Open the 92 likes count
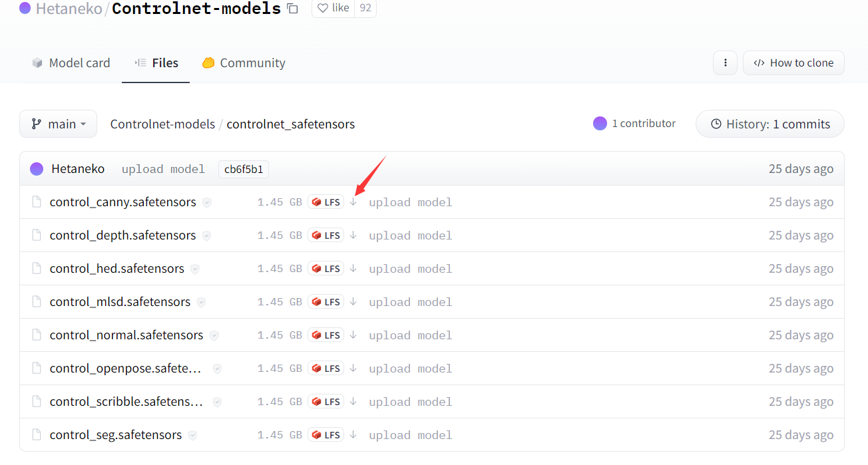 [365, 9]
